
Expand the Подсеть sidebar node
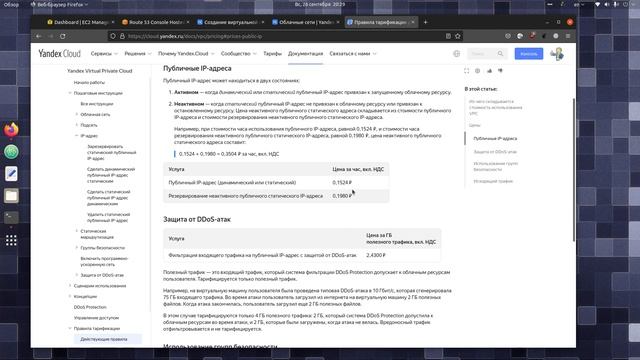point(77,125)
